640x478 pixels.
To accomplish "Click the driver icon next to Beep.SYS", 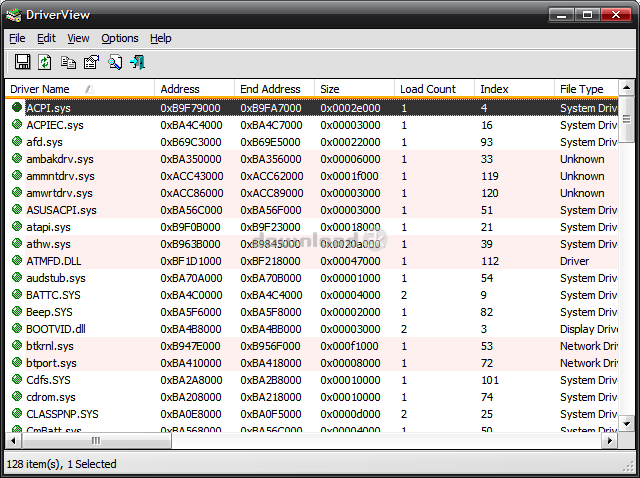I will [x=17, y=311].
